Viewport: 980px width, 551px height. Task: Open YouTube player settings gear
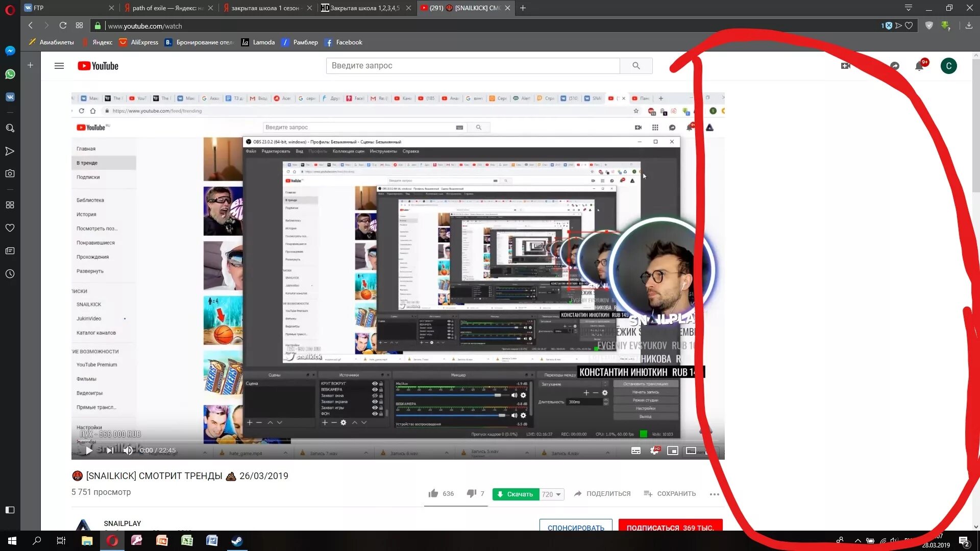tap(654, 450)
